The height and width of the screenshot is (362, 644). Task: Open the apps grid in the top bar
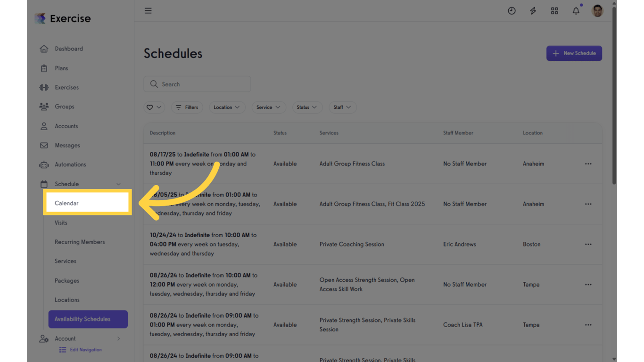click(x=554, y=10)
